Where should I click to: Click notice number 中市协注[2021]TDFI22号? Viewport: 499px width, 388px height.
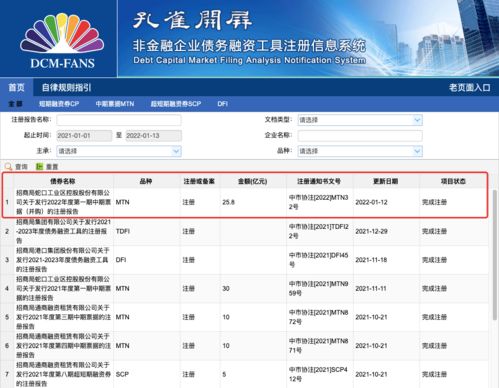click(x=318, y=231)
